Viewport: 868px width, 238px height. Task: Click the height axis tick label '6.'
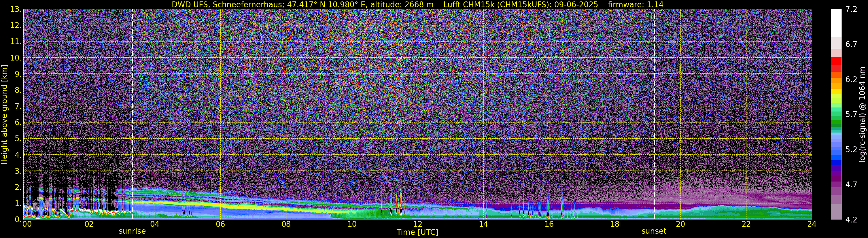coord(18,122)
